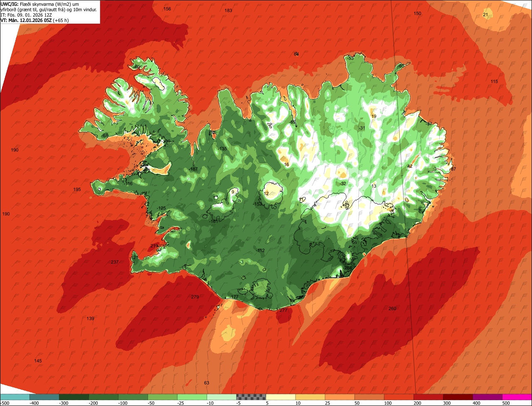The height and width of the screenshot is (406, 532).
Task: Click the map value 115
Action: coord(494,81)
